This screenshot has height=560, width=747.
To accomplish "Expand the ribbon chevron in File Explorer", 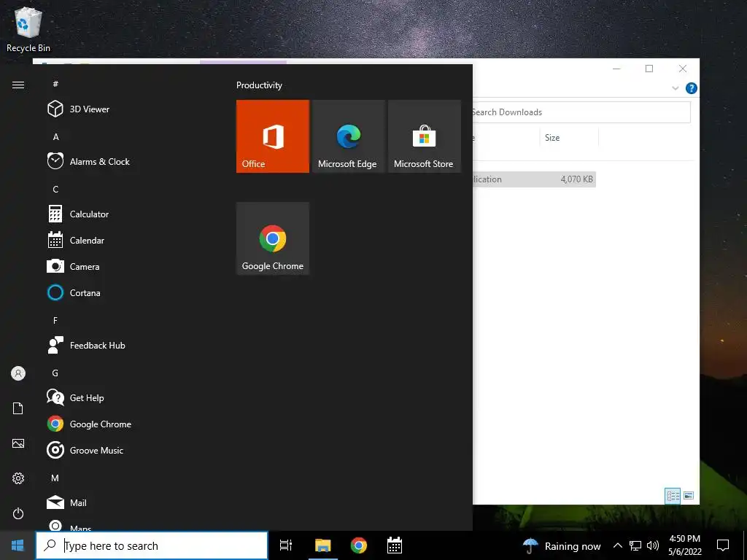I will click(675, 88).
